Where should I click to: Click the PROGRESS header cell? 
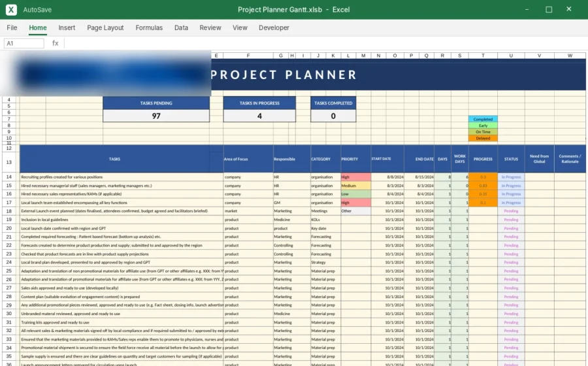(483, 159)
